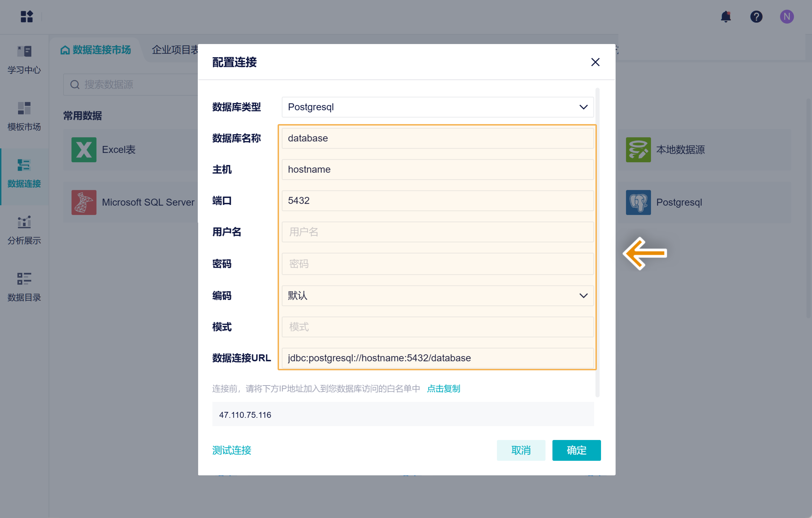The width and height of the screenshot is (812, 518).
Task: Click the search magnifier icon
Action: tap(75, 85)
